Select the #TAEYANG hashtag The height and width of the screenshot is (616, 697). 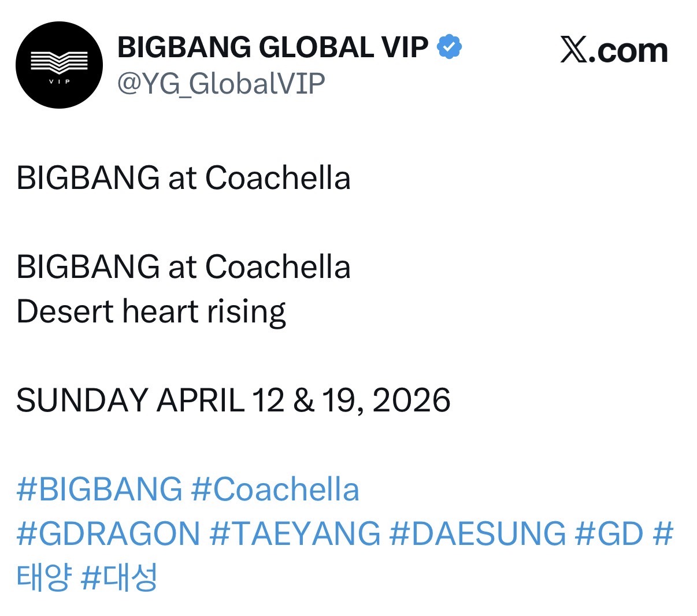click(295, 533)
